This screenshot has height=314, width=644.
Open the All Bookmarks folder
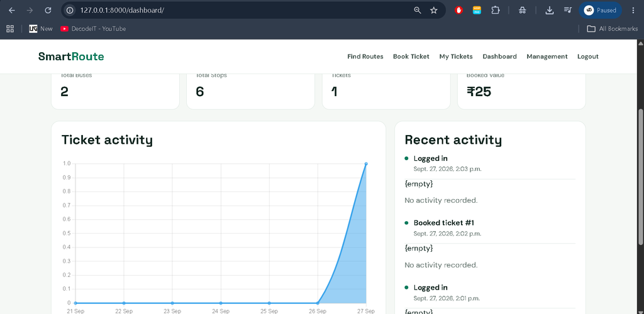point(613,29)
